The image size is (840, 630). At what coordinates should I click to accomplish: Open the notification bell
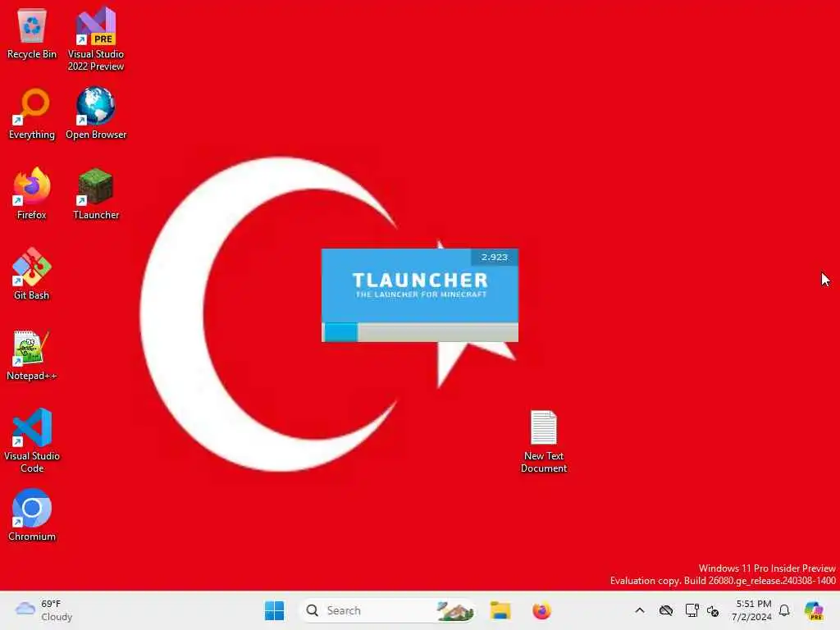point(784,610)
